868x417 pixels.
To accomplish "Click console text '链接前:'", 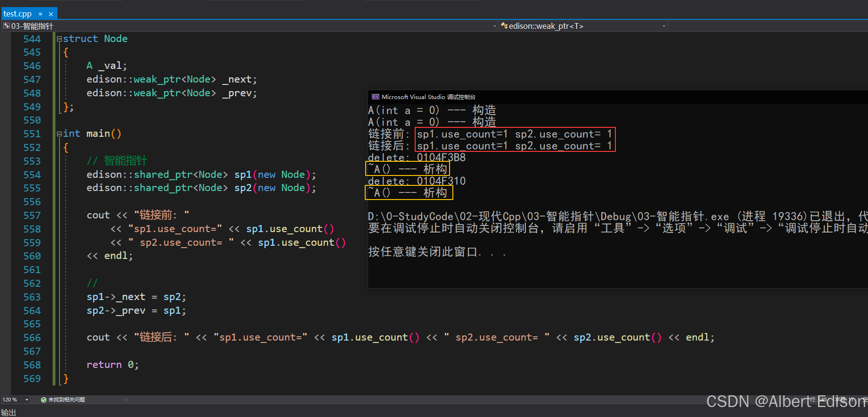I will tap(389, 134).
